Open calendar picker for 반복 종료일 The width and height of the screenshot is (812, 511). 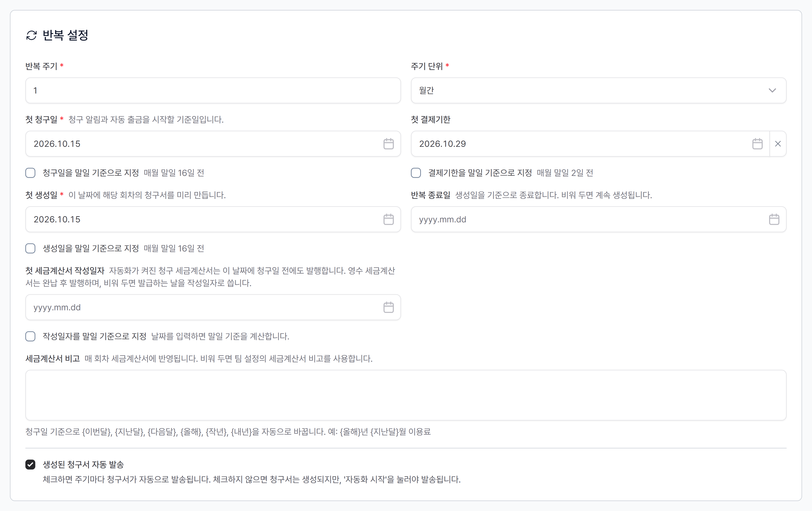tap(774, 219)
